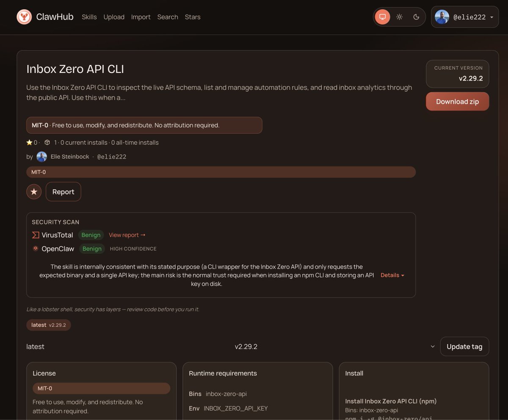Click the account avatar in the top-right corner
The height and width of the screenshot is (420, 508).
(442, 17)
